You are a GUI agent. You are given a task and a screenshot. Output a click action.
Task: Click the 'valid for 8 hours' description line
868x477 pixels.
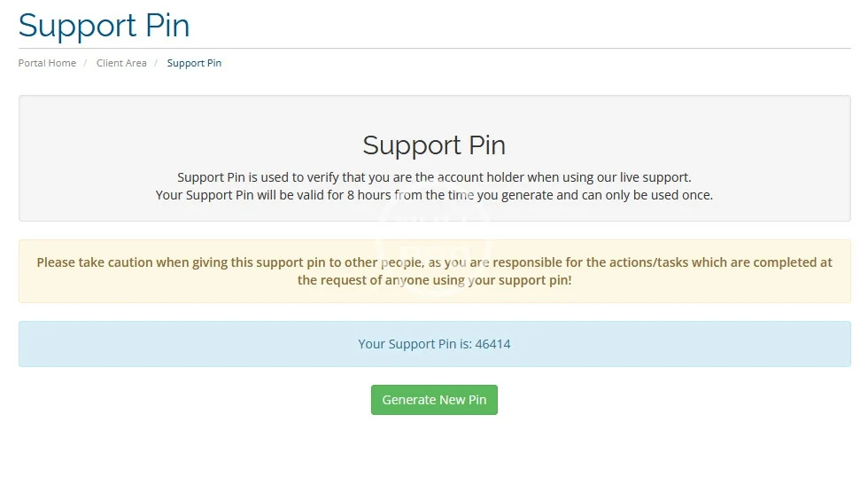point(434,195)
